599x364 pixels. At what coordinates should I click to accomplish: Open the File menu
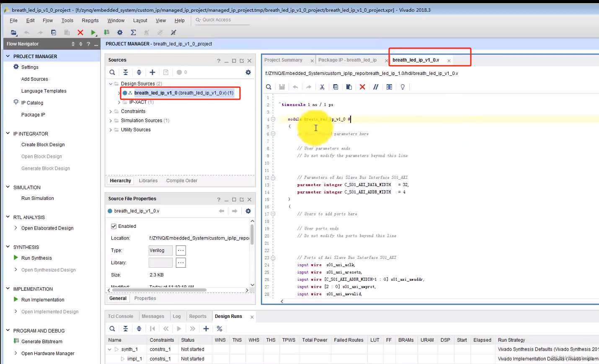(x=14, y=21)
